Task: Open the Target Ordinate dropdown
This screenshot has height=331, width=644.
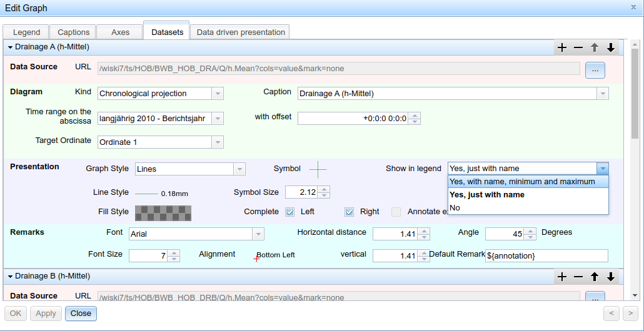Action: coord(218,142)
